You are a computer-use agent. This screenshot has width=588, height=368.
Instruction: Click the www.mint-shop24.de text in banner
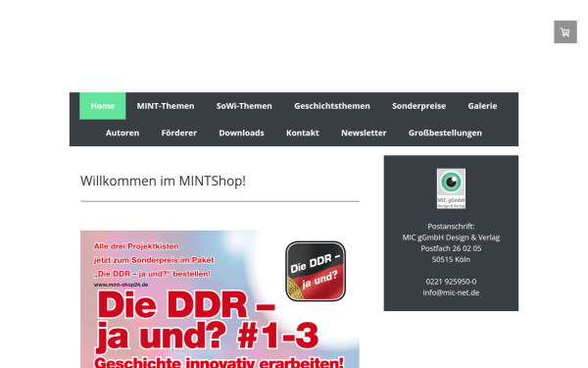click(x=121, y=285)
